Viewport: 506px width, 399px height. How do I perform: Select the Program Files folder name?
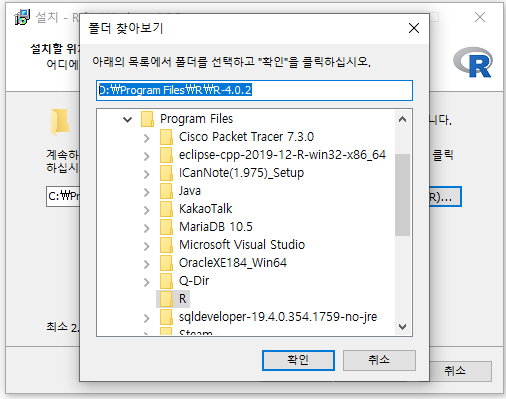[x=196, y=119]
